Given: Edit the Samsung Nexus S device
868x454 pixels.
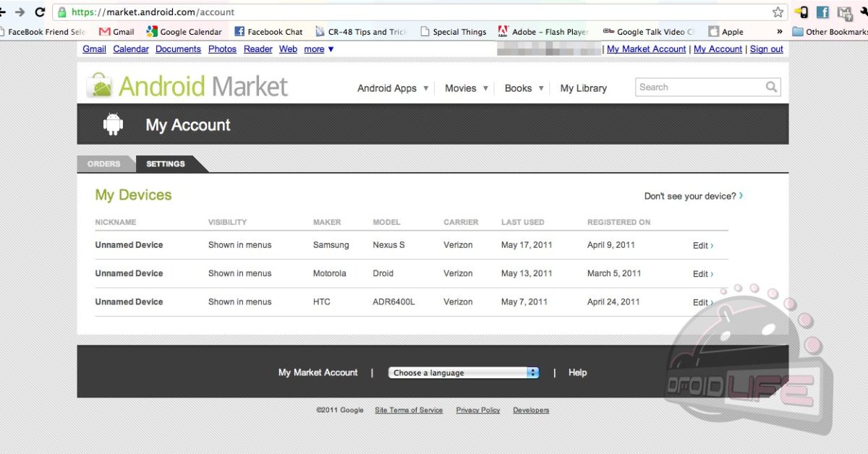Looking at the screenshot, I should 702,246.
